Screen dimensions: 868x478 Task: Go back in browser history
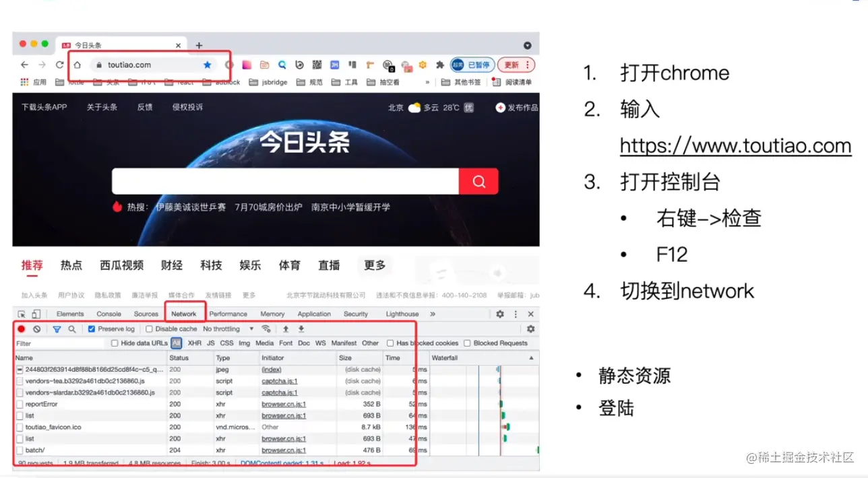point(24,65)
